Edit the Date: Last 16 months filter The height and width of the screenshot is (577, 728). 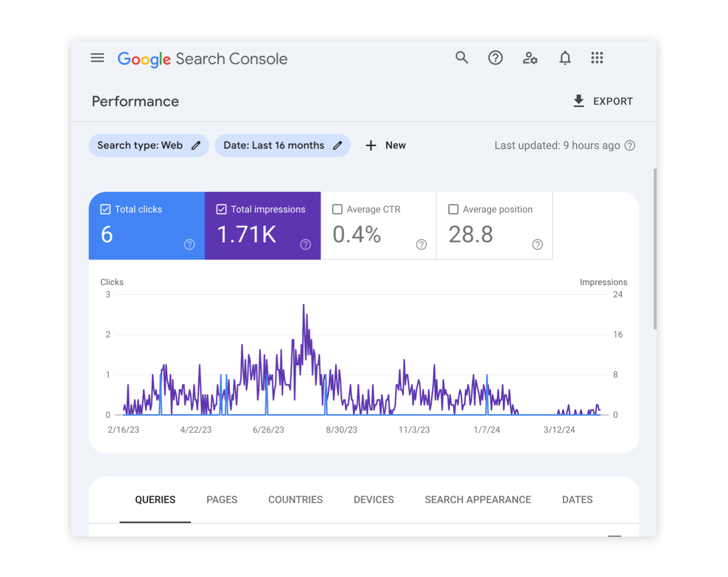pos(282,146)
